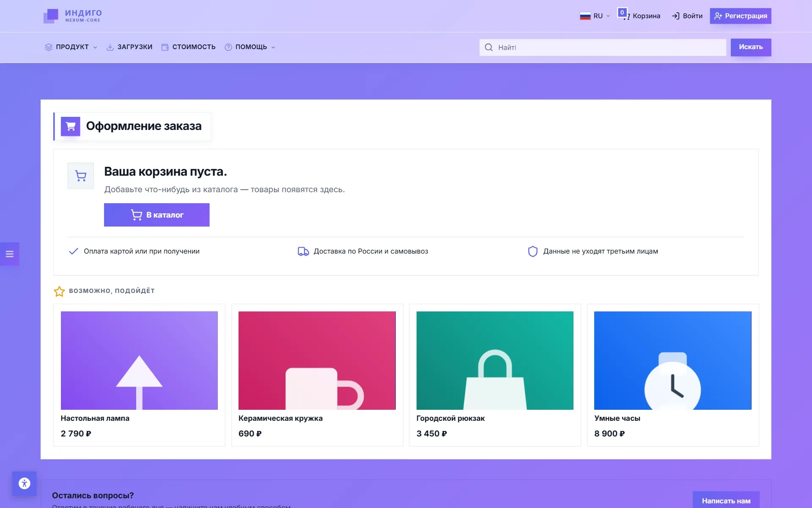The width and height of the screenshot is (812, 508).
Task: Click the layers icon beside Продукт
Action: coord(49,47)
